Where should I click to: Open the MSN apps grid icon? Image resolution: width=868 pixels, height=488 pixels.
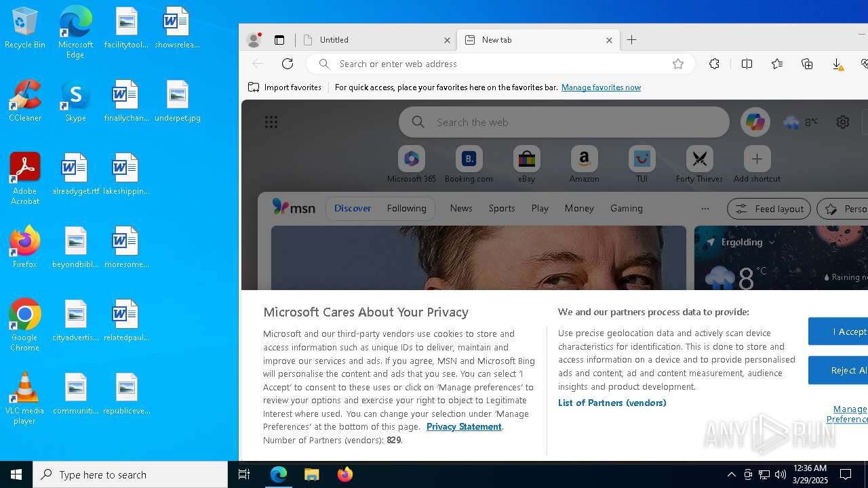pos(271,122)
